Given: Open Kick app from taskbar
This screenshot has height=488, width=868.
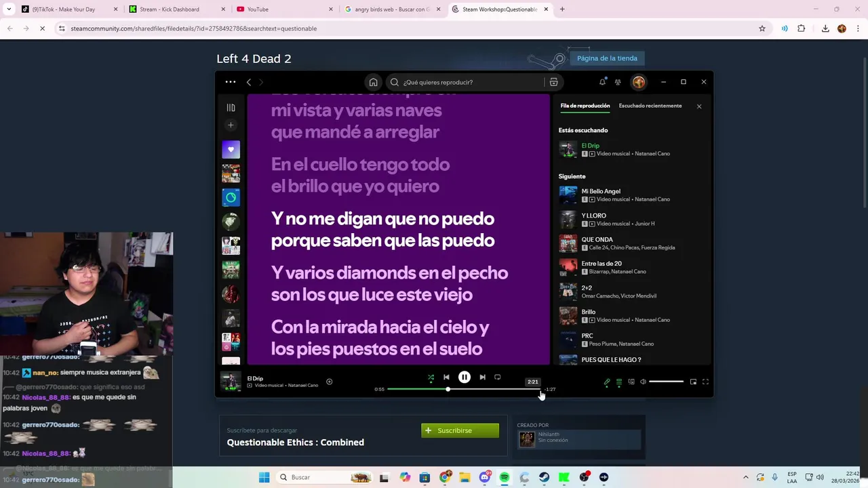Looking at the screenshot, I should (564, 477).
